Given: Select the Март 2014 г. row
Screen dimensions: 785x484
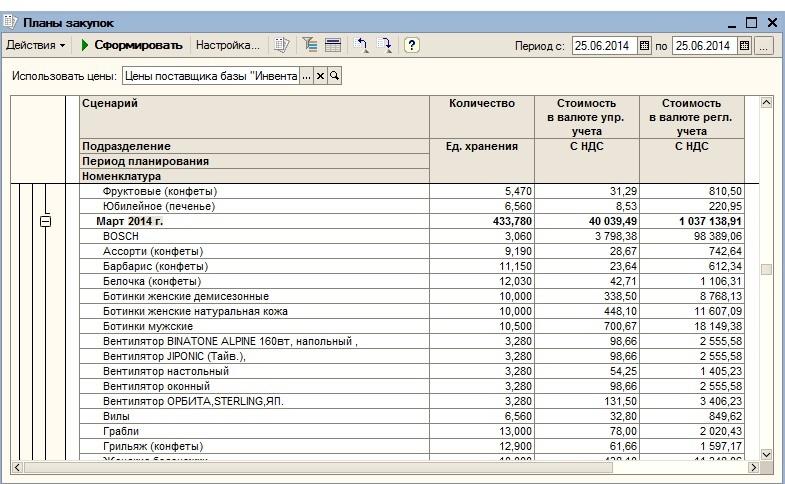Looking at the screenshot, I should click(x=411, y=221).
